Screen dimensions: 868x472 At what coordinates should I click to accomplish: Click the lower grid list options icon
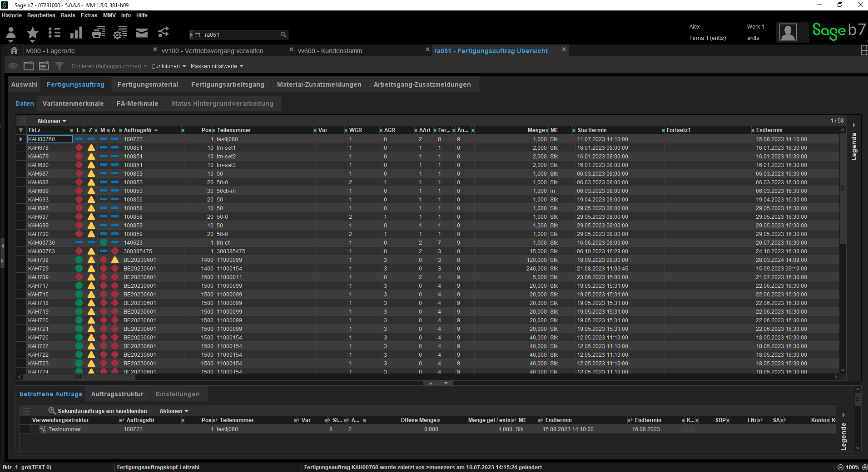tap(26, 411)
